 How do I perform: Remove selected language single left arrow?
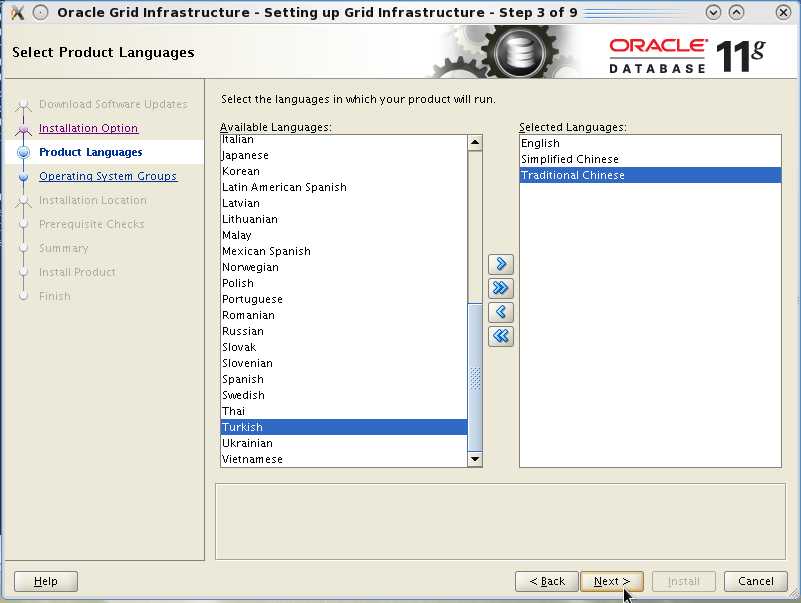501,312
